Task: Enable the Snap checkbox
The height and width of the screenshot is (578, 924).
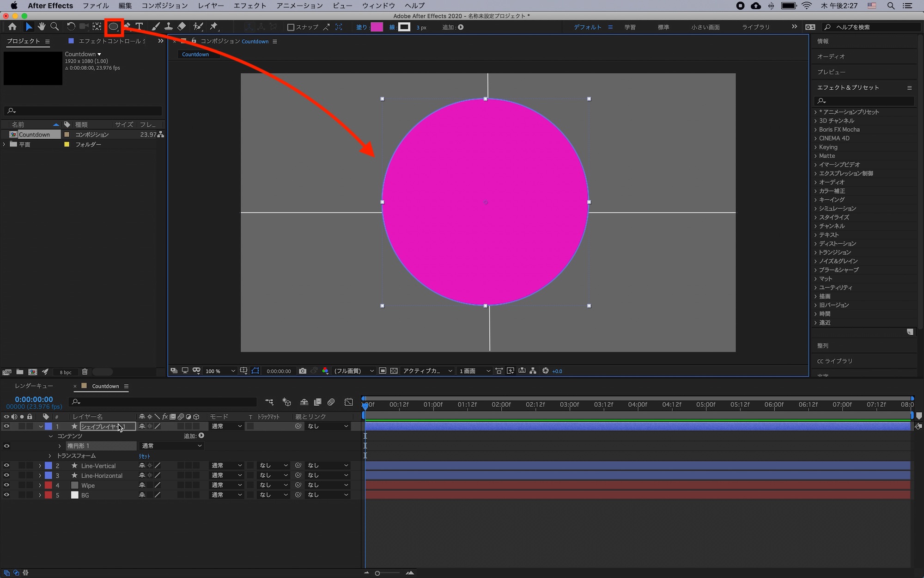Action: [x=291, y=27]
